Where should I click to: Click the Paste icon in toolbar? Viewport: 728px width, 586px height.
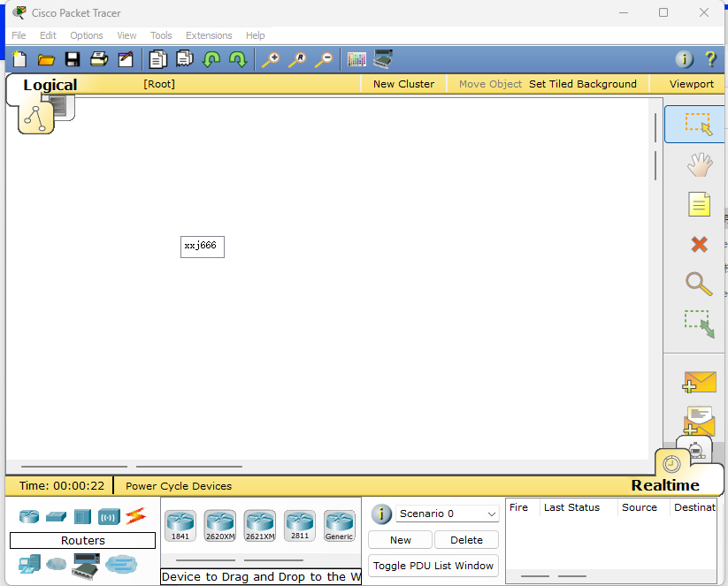(185, 59)
